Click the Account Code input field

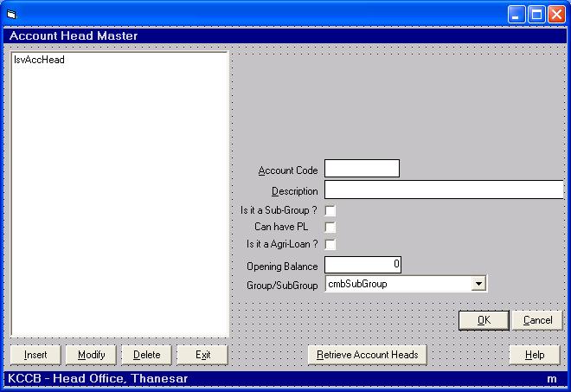[362, 169]
